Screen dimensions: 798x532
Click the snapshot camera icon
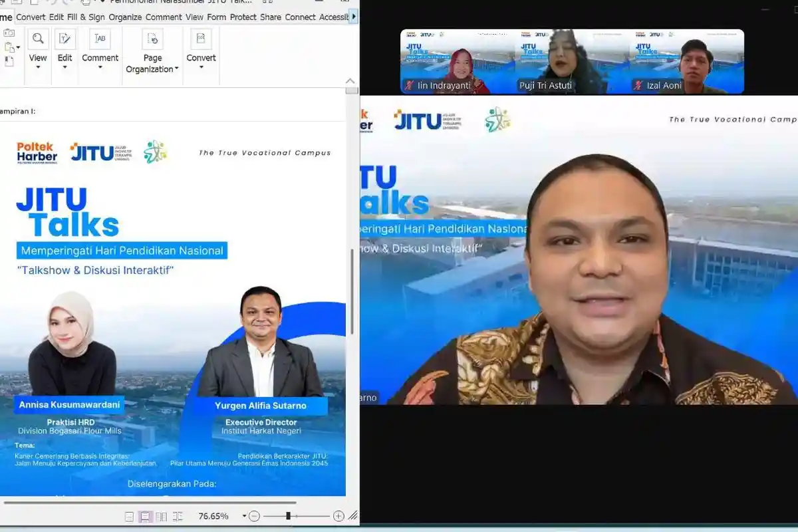click(x=9, y=33)
